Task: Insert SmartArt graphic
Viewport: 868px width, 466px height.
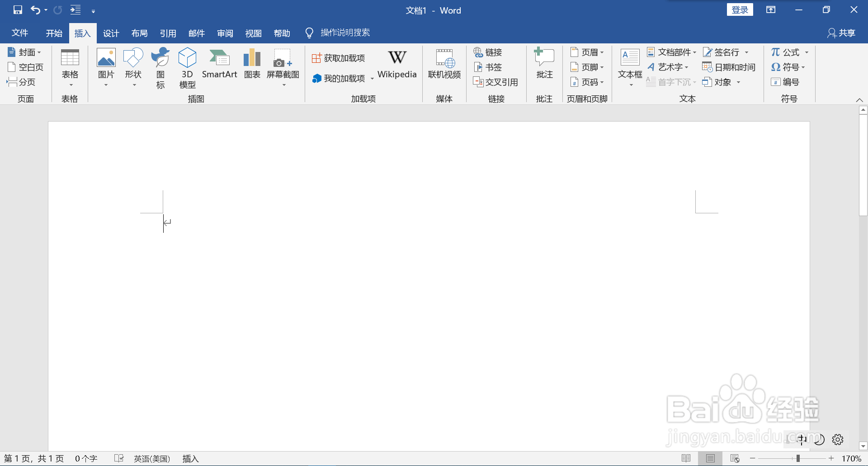Action: [x=220, y=63]
